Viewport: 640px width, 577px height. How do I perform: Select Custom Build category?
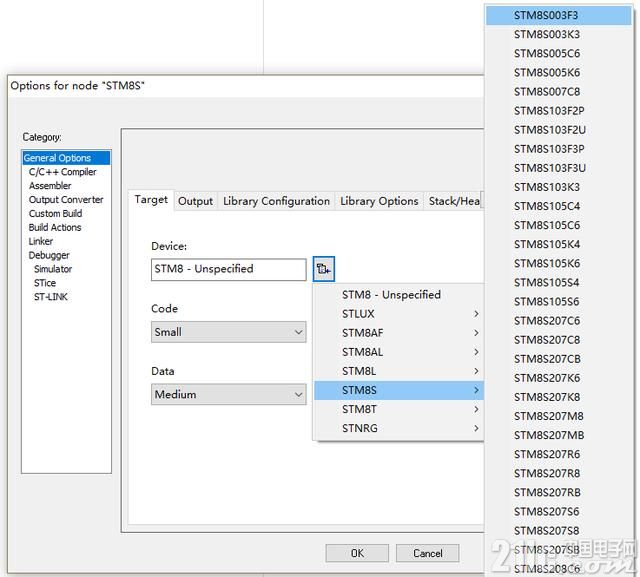pyautogui.click(x=55, y=213)
